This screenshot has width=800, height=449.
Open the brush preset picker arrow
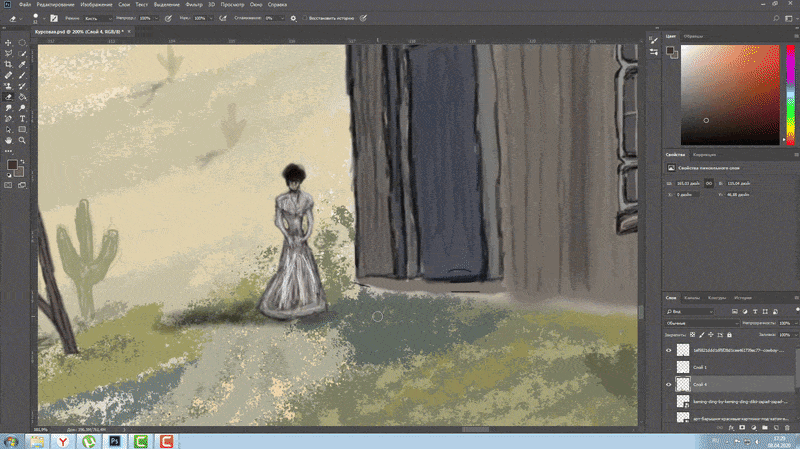pos(44,18)
